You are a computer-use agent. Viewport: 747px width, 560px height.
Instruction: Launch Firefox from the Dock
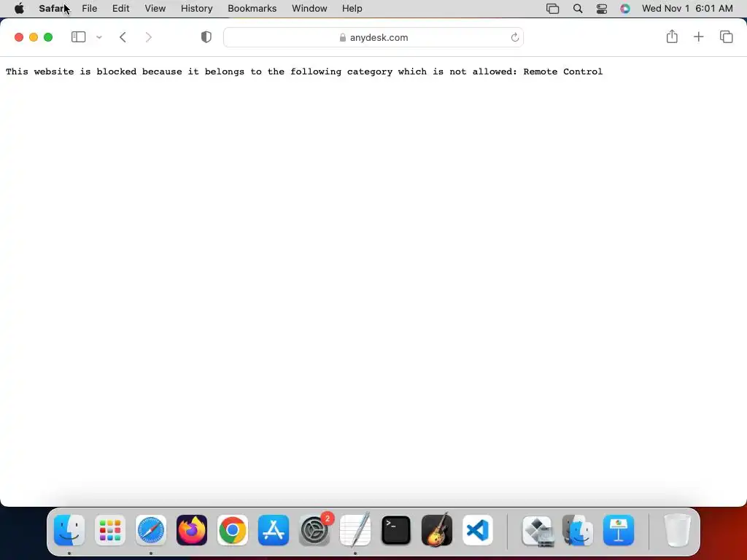pyautogui.click(x=192, y=530)
